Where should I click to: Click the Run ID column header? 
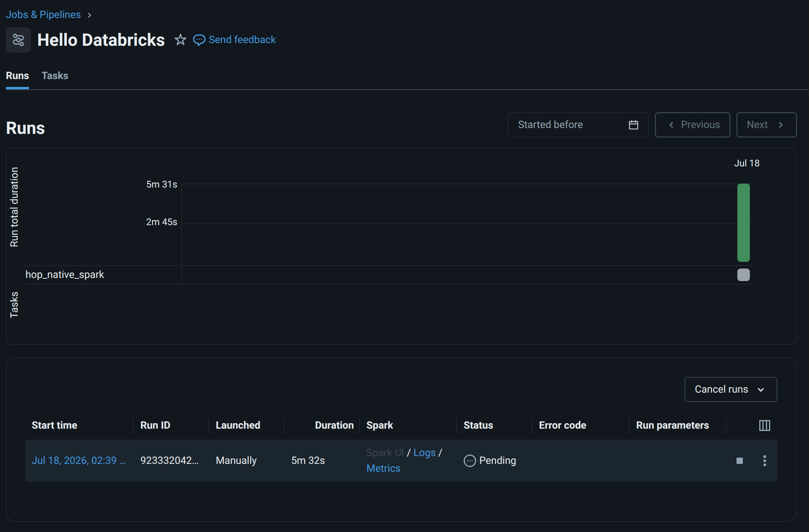click(155, 426)
